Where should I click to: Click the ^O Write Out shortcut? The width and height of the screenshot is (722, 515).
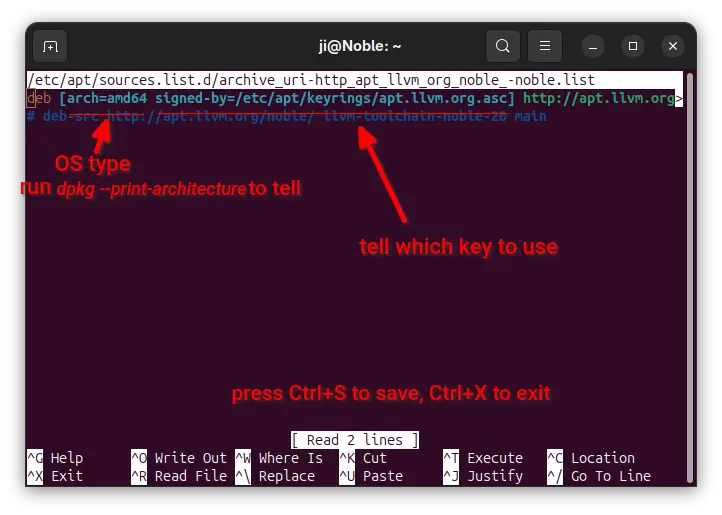(179, 458)
